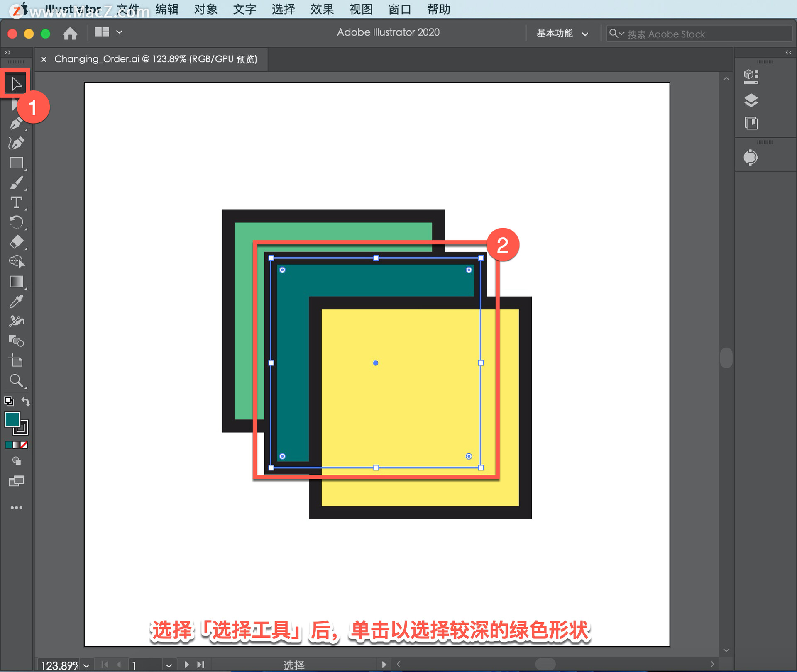The width and height of the screenshot is (797, 672).
Task: Expand the status bar display options arrow
Action: click(384, 665)
